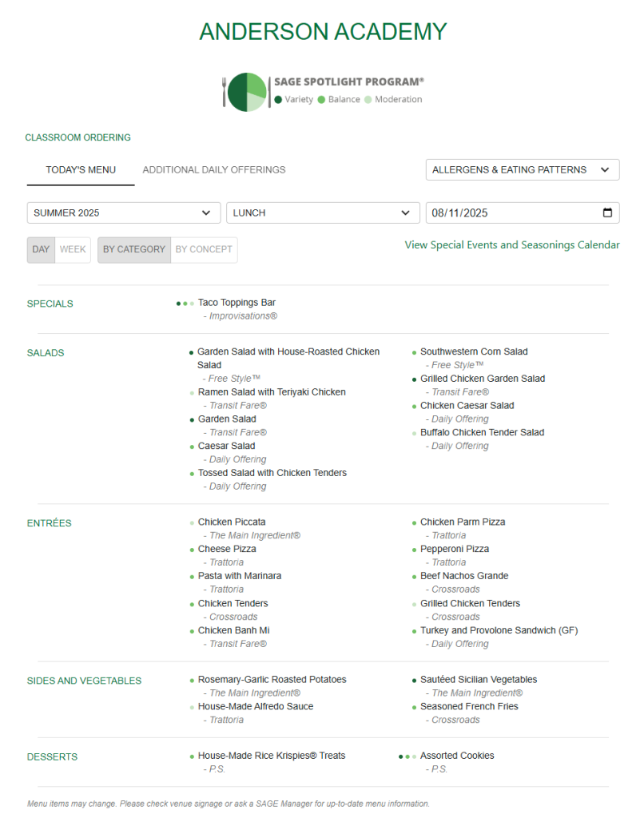This screenshot has width=644, height=818.
Task: Click spotlight dots beside Taco Toppings Bar
Action: pos(185,303)
